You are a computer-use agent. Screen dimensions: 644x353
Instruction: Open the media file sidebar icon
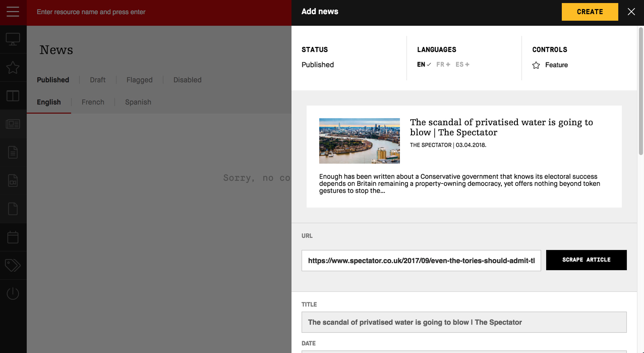[x=13, y=180]
